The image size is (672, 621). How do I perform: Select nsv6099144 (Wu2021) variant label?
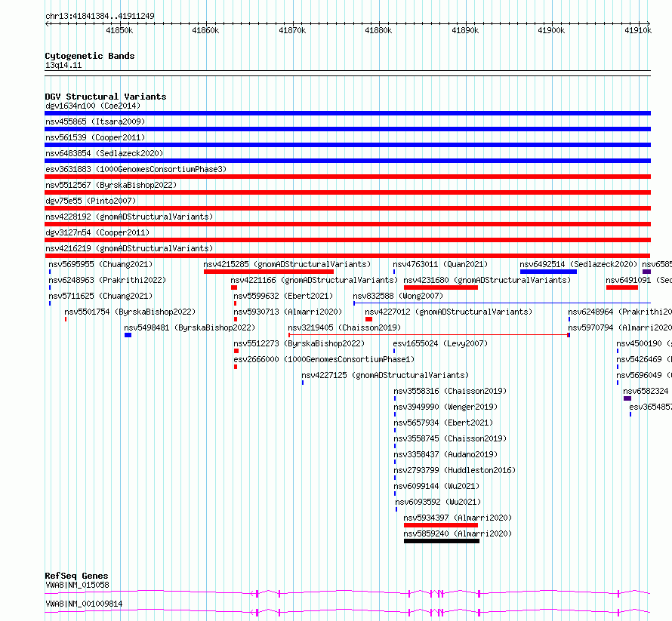point(436,486)
